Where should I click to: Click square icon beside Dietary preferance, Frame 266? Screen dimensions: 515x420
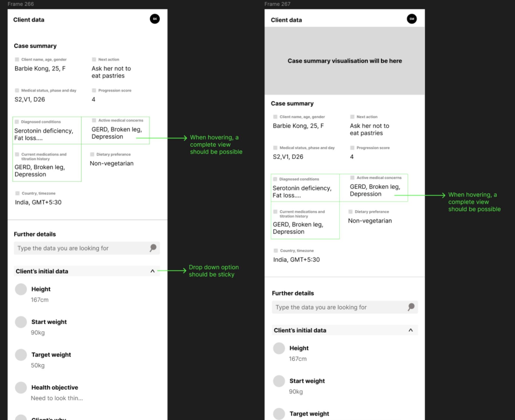tap(92, 154)
